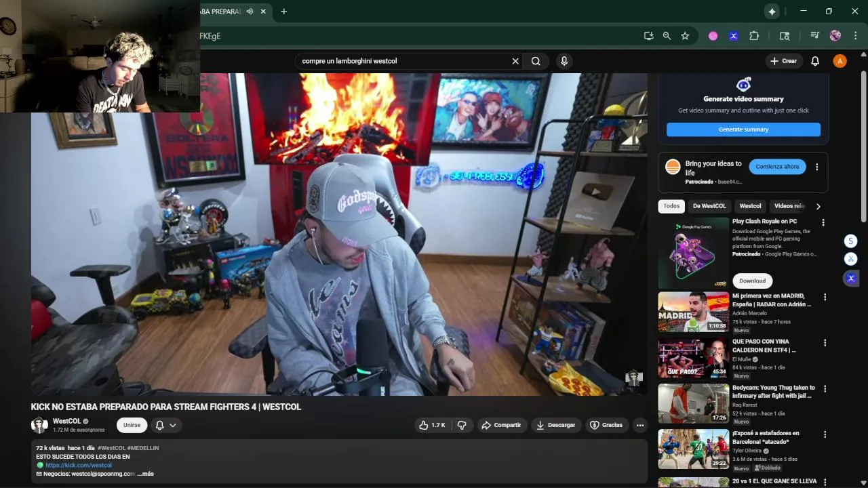Open the Crear create menu
The width and height of the screenshot is (868, 488).
pos(784,61)
